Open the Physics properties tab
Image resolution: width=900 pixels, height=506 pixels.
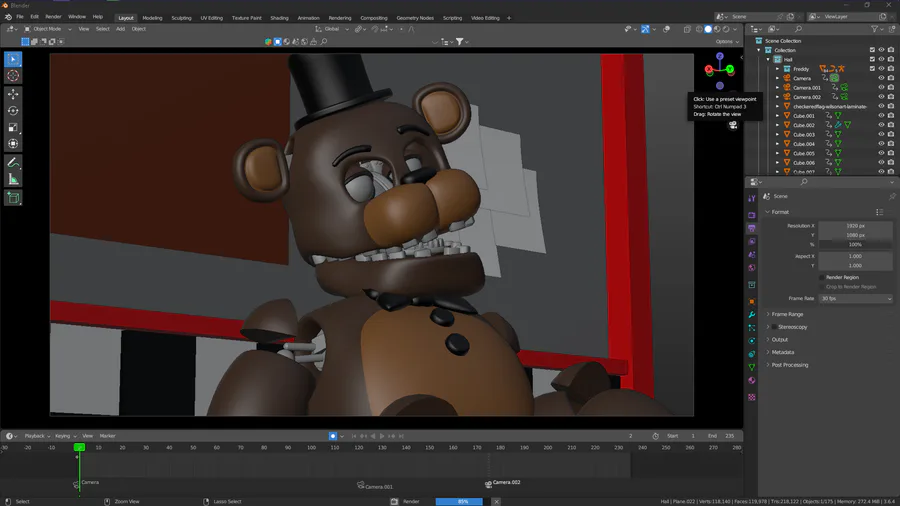752,341
